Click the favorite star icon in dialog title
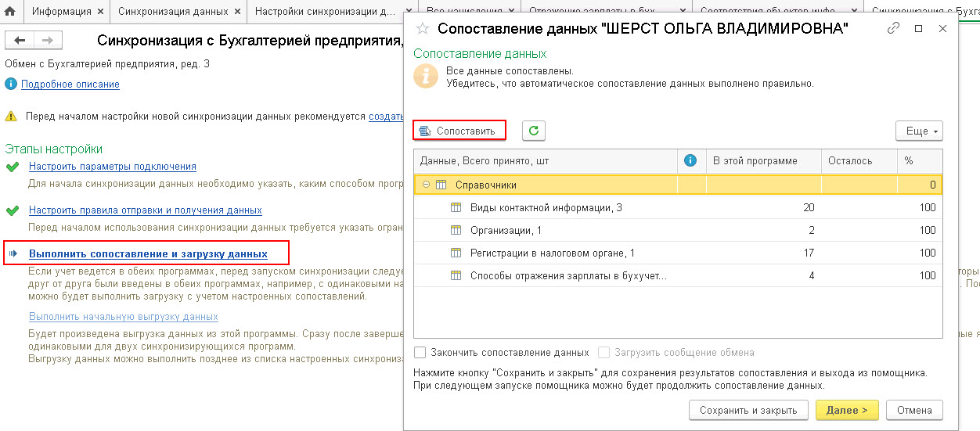Screen dimensions: 980x431 pos(423,28)
